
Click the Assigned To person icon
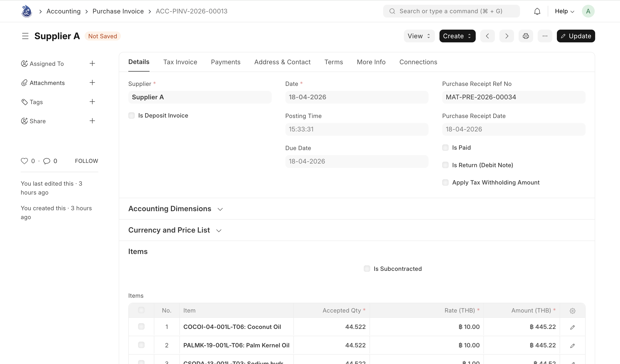(x=24, y=64)
